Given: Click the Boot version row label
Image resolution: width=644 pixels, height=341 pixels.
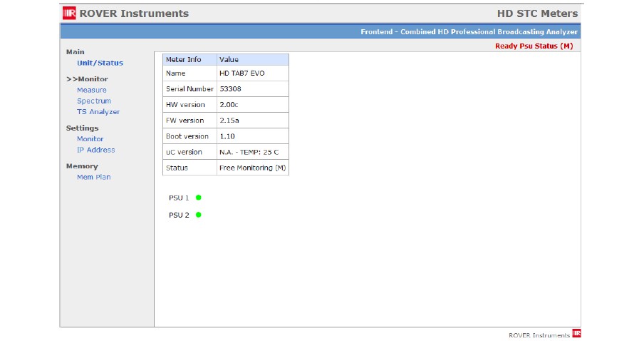Looking at the screenshot, I should click(187, 136).
